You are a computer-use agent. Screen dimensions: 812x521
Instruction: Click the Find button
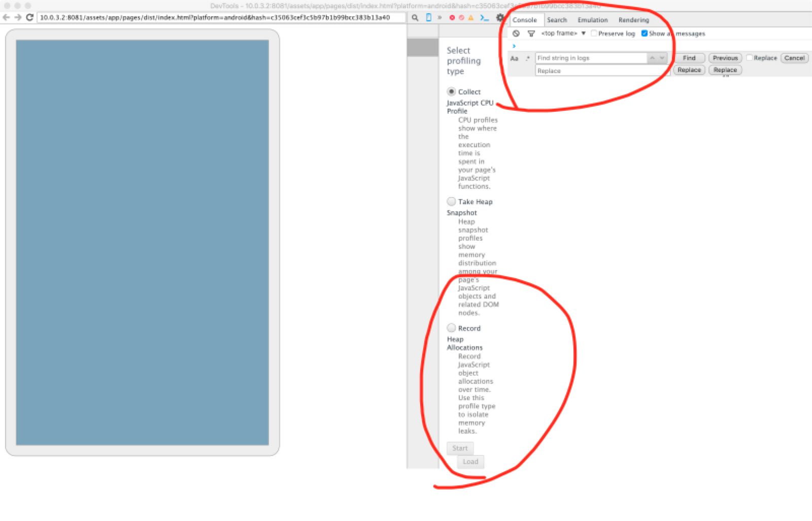(688, 58)
